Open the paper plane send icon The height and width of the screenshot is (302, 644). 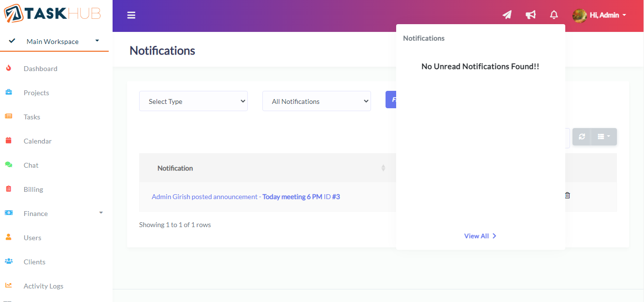(507, 15)
